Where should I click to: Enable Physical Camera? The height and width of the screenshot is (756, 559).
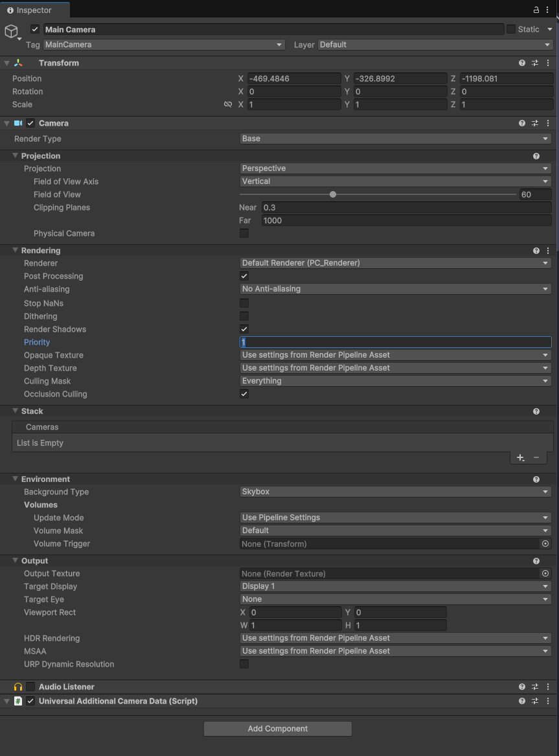[x=244, y=233]
